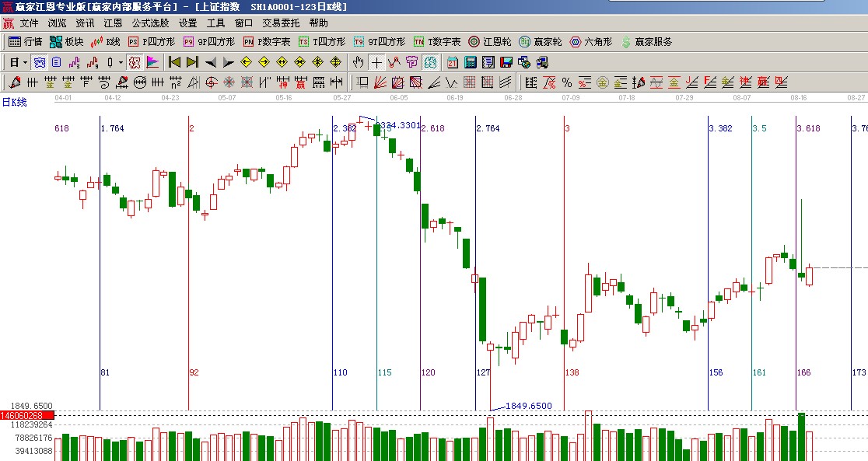Click the red vertical time line labeled 138
This screenshot has height=461, width=868.
564,233
